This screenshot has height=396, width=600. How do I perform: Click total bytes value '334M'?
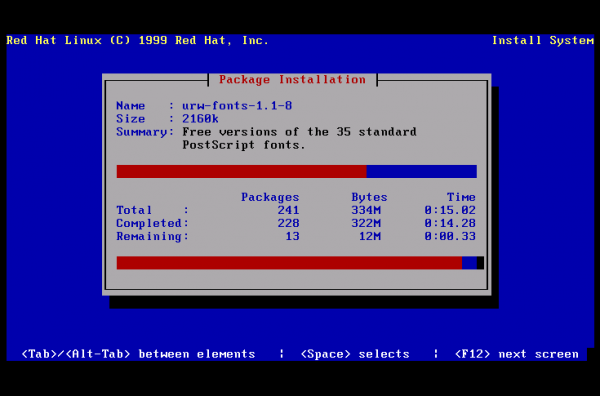coord(366,210)
